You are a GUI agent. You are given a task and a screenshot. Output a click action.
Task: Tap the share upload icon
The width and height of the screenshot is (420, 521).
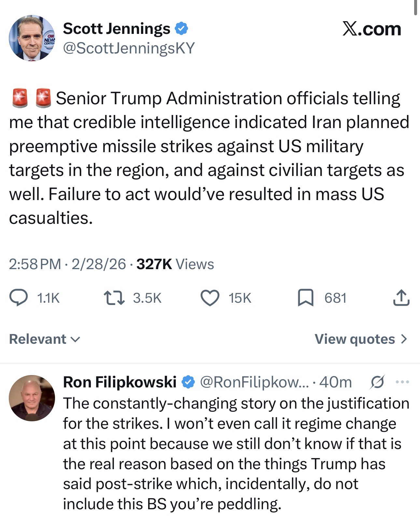pos(401,297)
